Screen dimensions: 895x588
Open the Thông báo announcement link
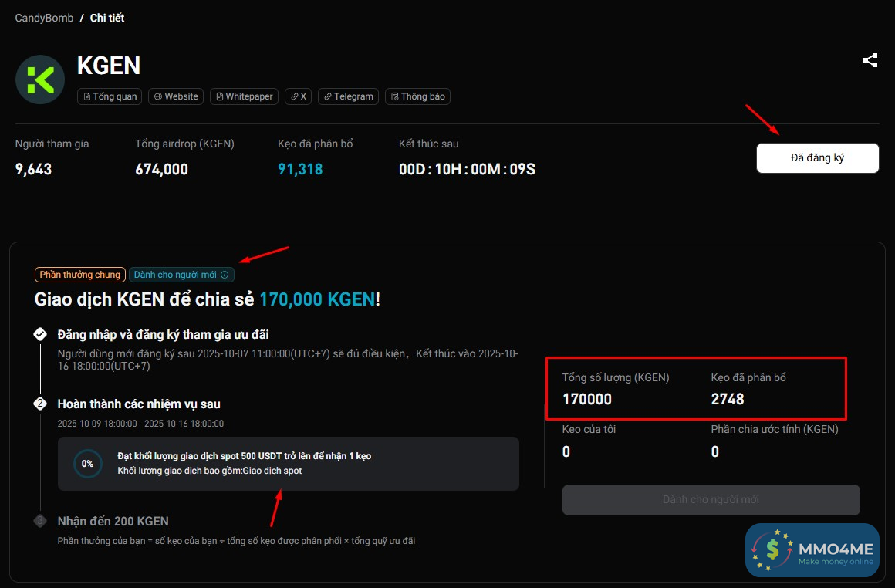click(417, 96)
